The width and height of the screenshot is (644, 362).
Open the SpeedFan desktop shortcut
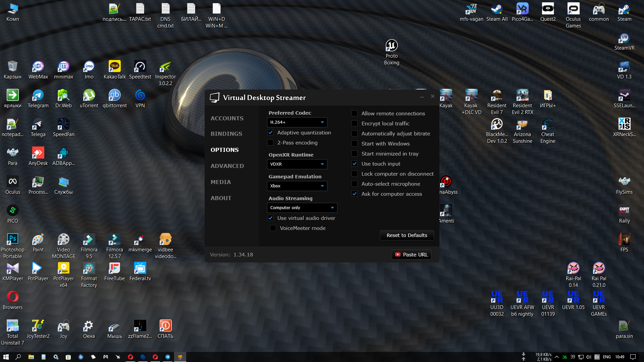(x=63, y=127)
